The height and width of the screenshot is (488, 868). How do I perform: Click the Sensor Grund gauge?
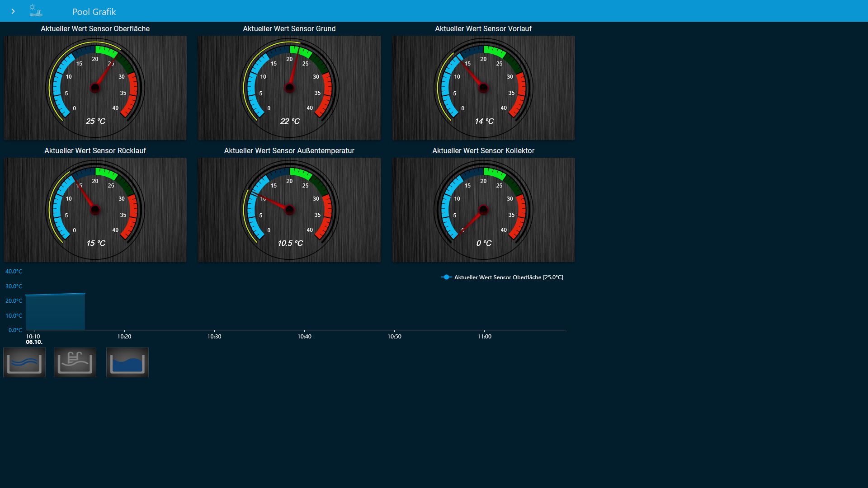point(289,88)
